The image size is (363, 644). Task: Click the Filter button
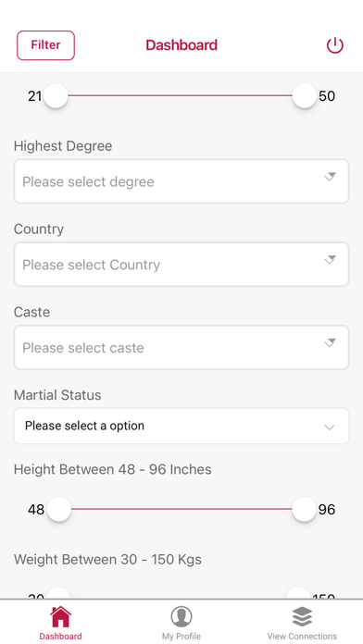(x=45, y=45)
